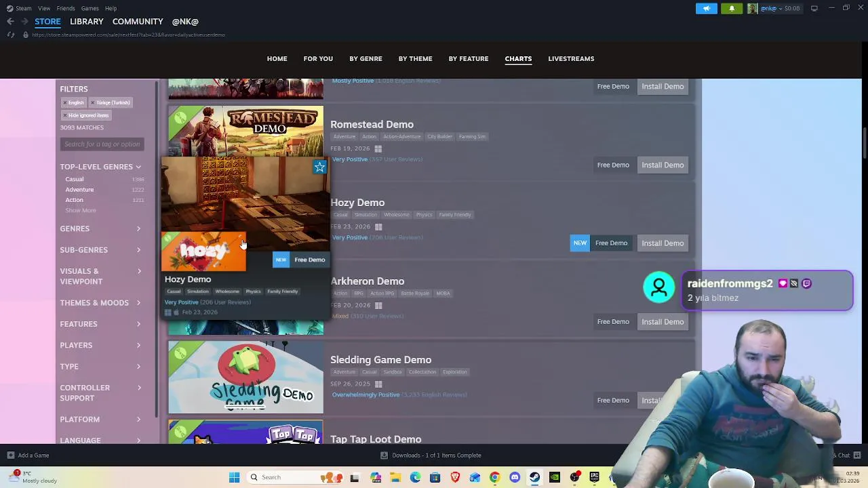This screenshot has width=868, height=488.
Task: Select the LIVESTREAMS tab
Action: pos(571,59)
